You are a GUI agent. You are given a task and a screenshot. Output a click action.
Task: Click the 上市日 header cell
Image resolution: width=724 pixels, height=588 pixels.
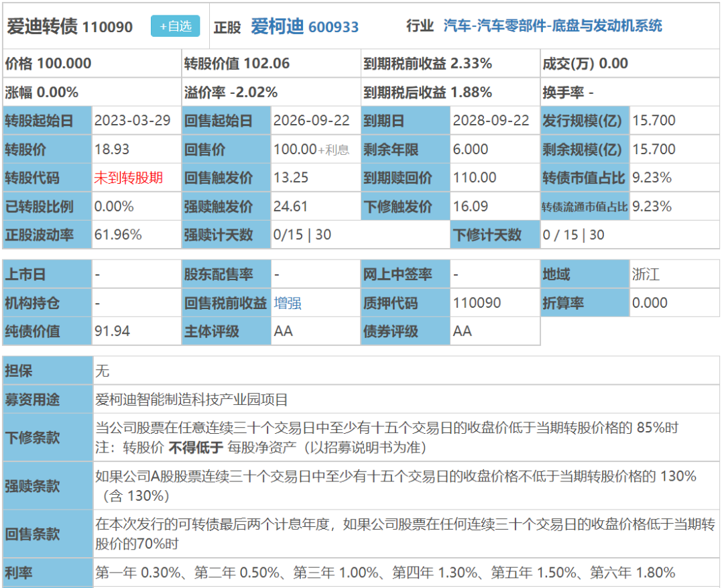pos(47,274)
